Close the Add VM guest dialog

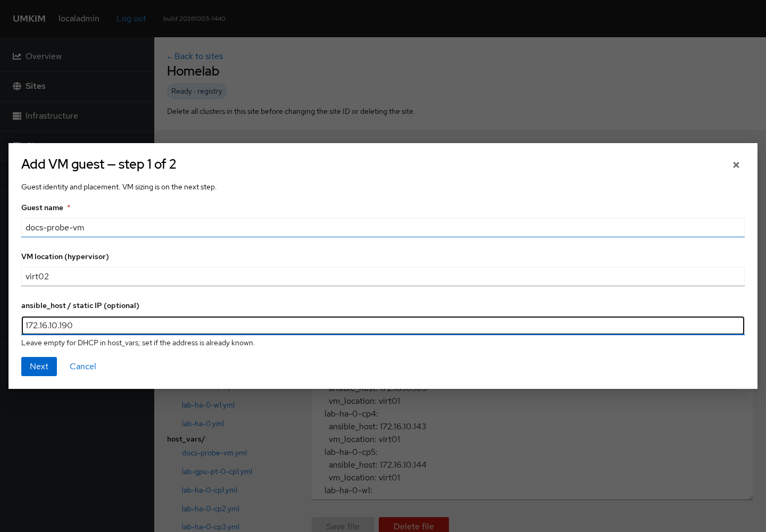point(736,165)
